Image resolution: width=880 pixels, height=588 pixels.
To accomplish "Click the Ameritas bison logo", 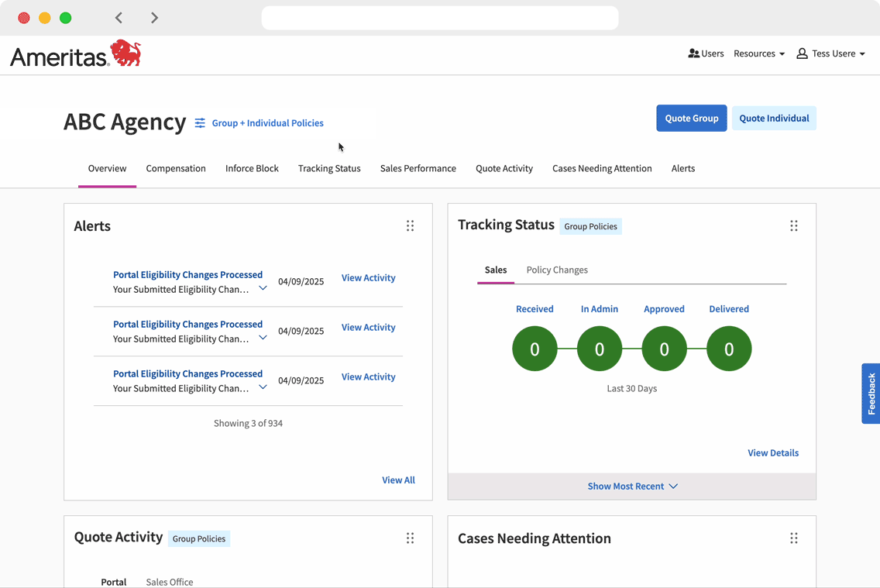I will 125,53.
